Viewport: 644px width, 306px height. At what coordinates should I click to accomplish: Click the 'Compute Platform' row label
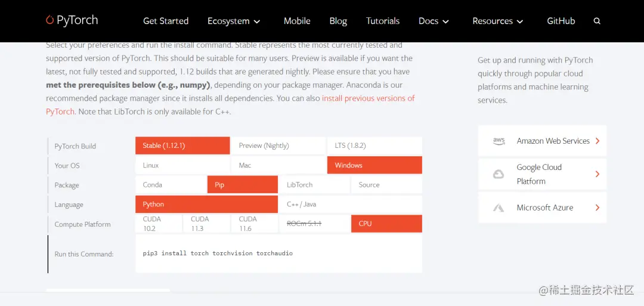[x=82, y=224]
